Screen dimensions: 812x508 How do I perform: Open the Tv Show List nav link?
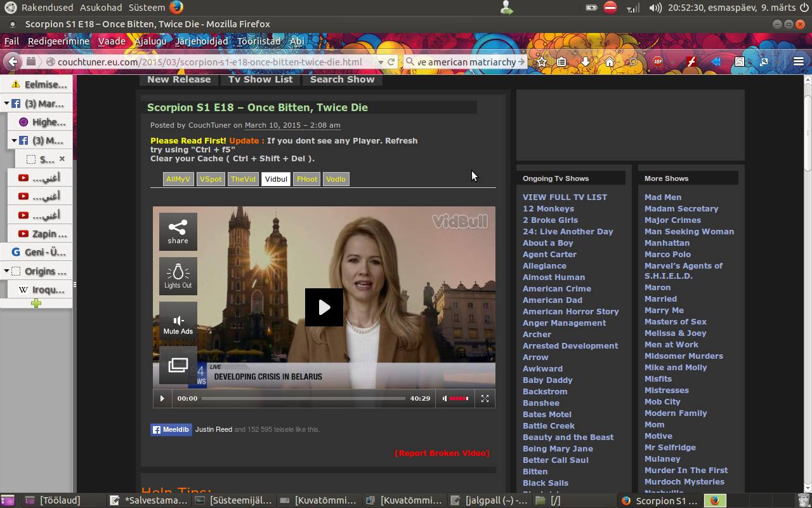[x=261, y=79]
